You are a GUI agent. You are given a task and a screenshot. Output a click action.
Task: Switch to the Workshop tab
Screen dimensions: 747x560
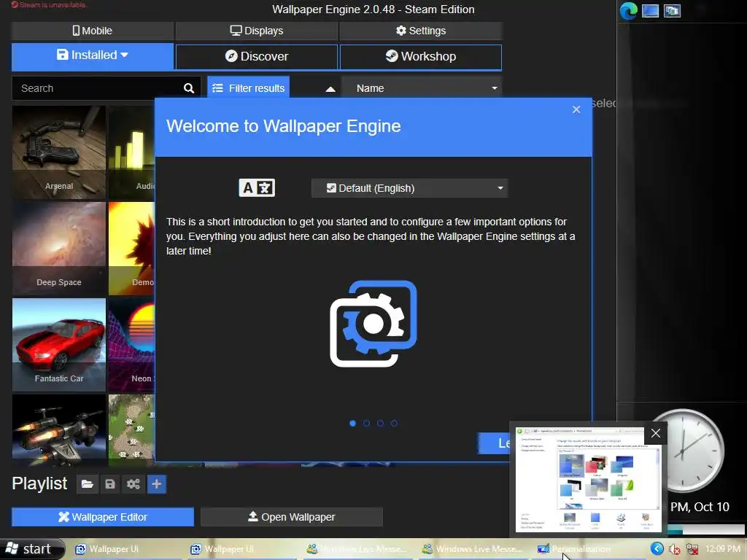421,57
